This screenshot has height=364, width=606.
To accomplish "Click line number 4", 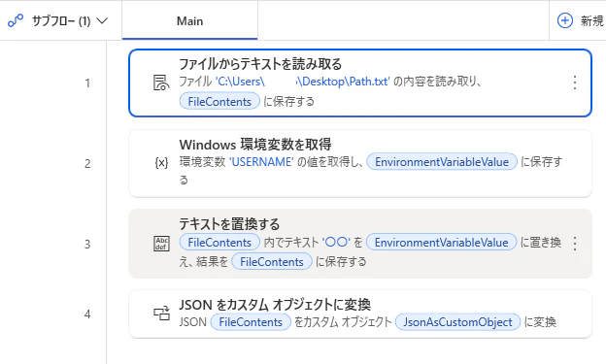I will (x=87, y=314).
